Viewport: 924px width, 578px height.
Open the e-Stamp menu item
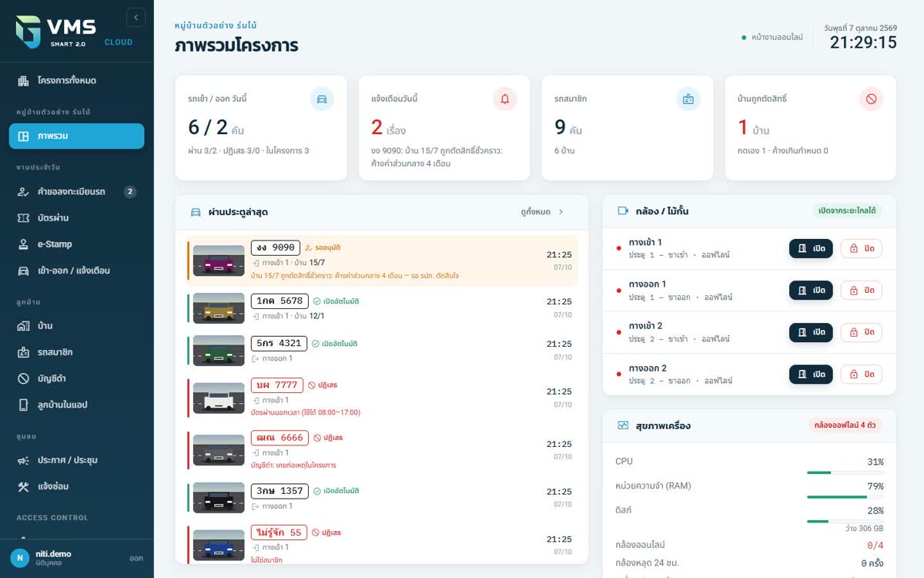(76, 244)
